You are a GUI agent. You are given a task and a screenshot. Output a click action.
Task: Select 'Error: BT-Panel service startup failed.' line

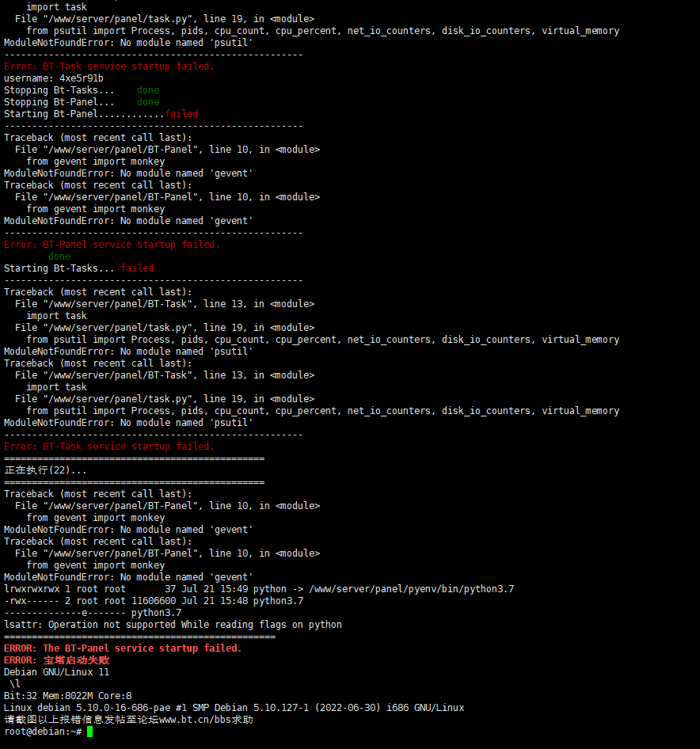(x=112, y=245)
